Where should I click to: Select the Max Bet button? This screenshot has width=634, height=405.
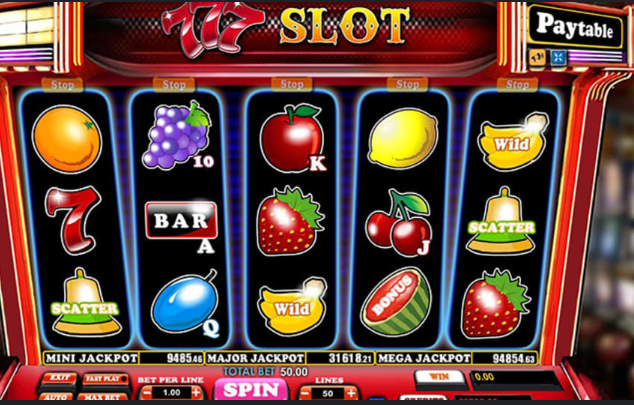(x=103, y=397)
